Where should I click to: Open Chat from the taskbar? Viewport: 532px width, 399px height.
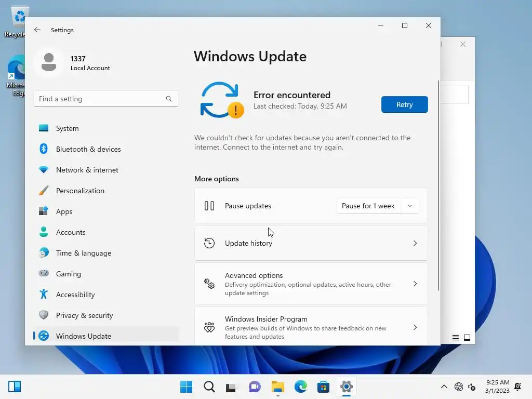[255, 387]
